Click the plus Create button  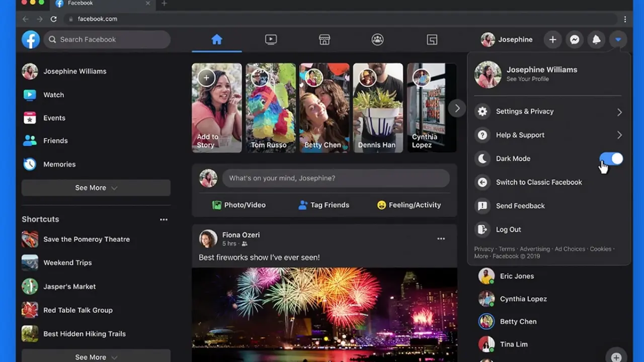(x=552, y=40)
